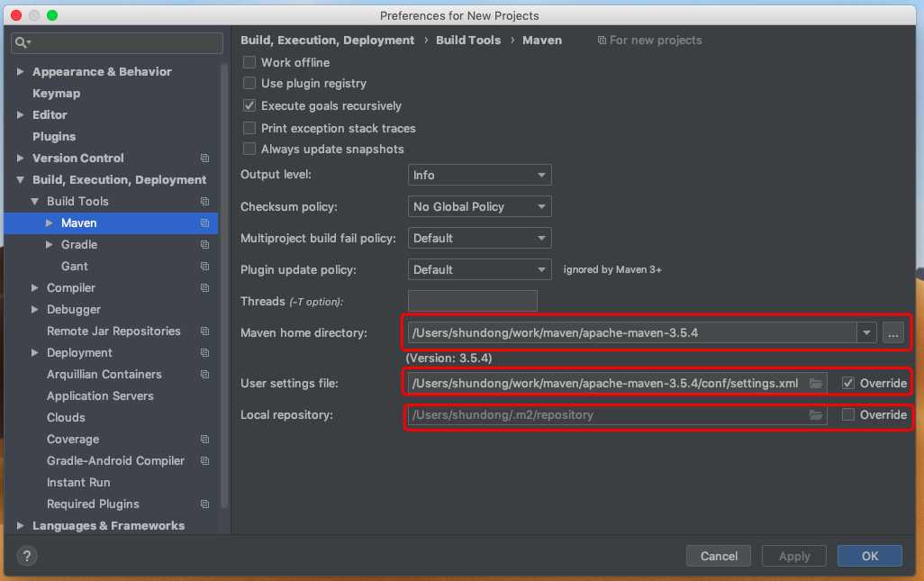
Task: Click the search magnifier icon in settings
Action: pos(22,42)
